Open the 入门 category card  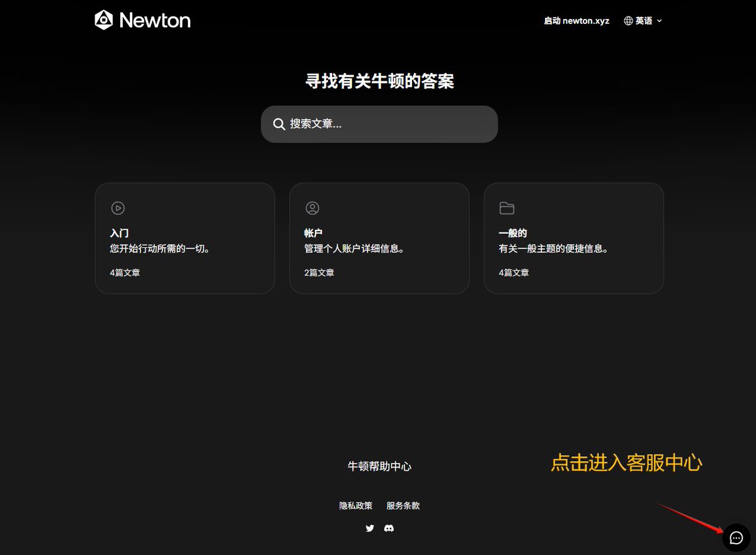click(x=185, y=238)
